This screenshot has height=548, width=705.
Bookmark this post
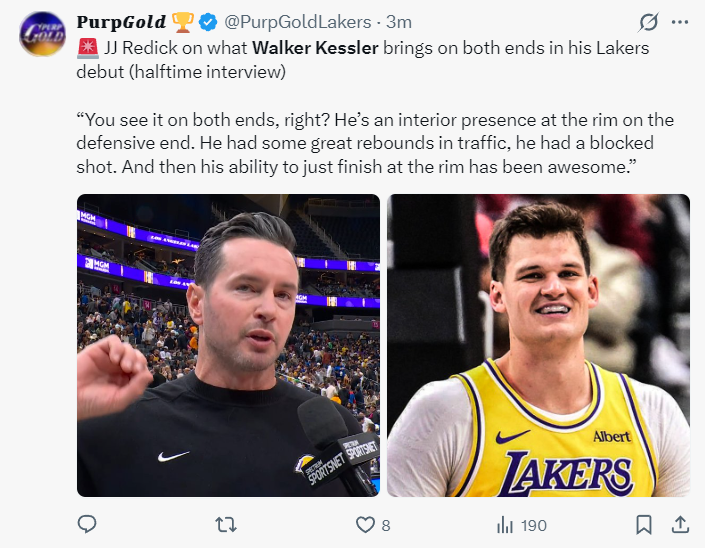644,525
